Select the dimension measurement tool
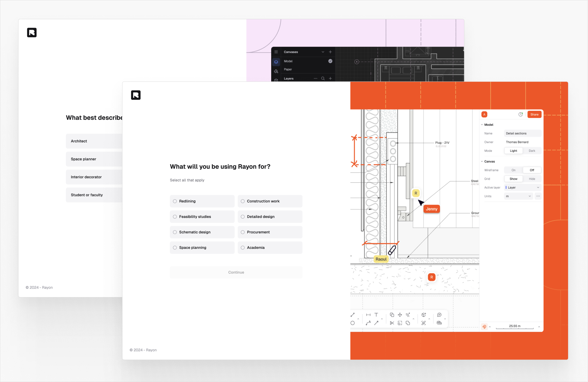588x382 pixels. coord(368,315)
